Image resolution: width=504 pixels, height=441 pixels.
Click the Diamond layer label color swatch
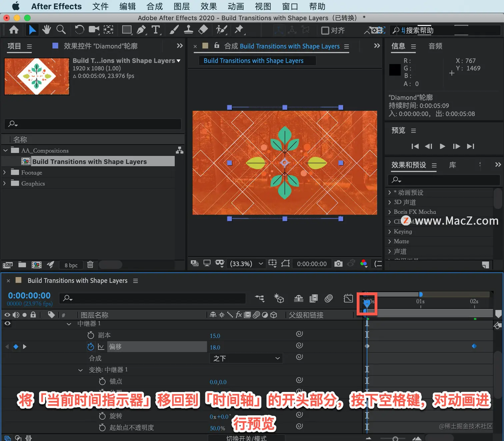(55, 45)
